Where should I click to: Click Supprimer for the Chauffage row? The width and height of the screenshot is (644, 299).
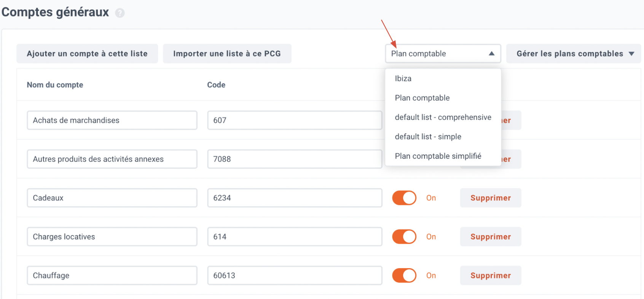(x=491, y=275)
